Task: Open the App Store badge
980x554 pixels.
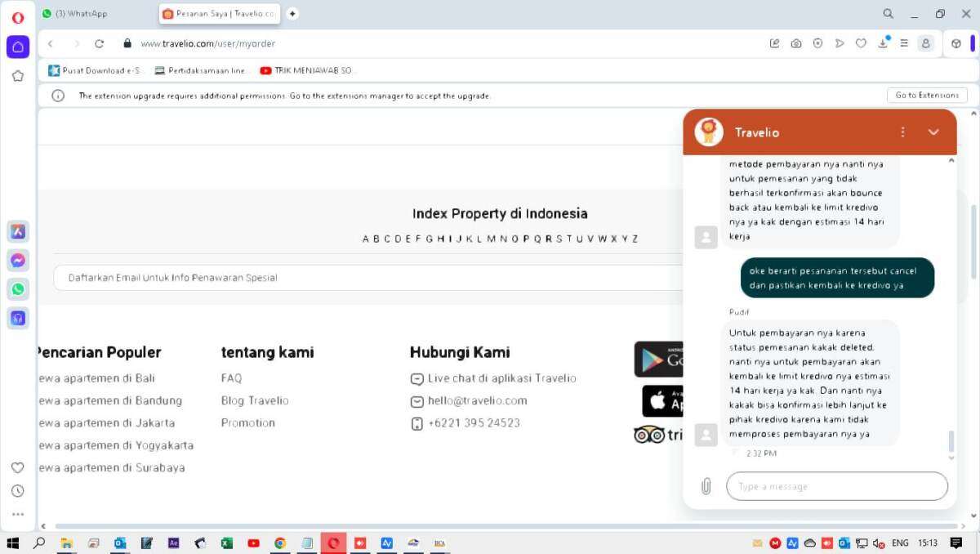Action: 662,401
